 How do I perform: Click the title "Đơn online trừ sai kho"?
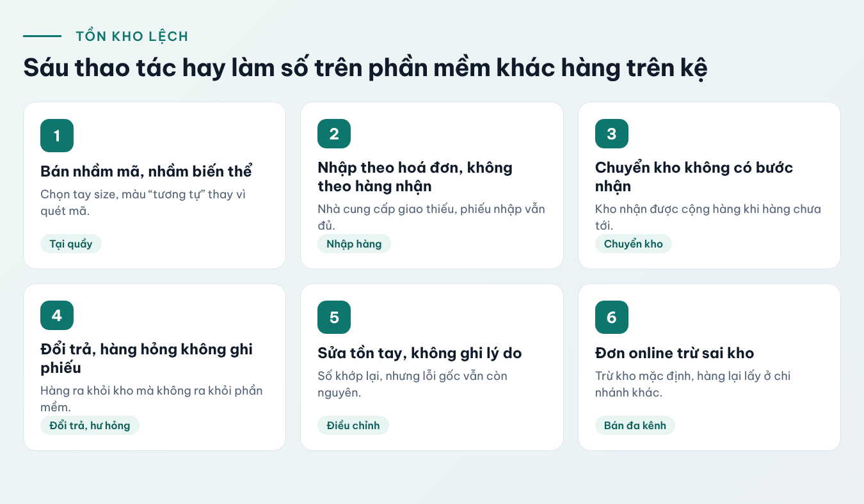click(675, 353)
